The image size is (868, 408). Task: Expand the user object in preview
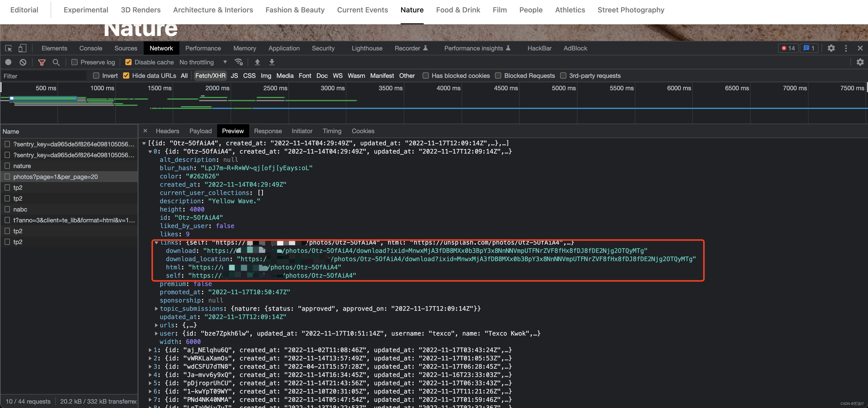click(156, 334)
